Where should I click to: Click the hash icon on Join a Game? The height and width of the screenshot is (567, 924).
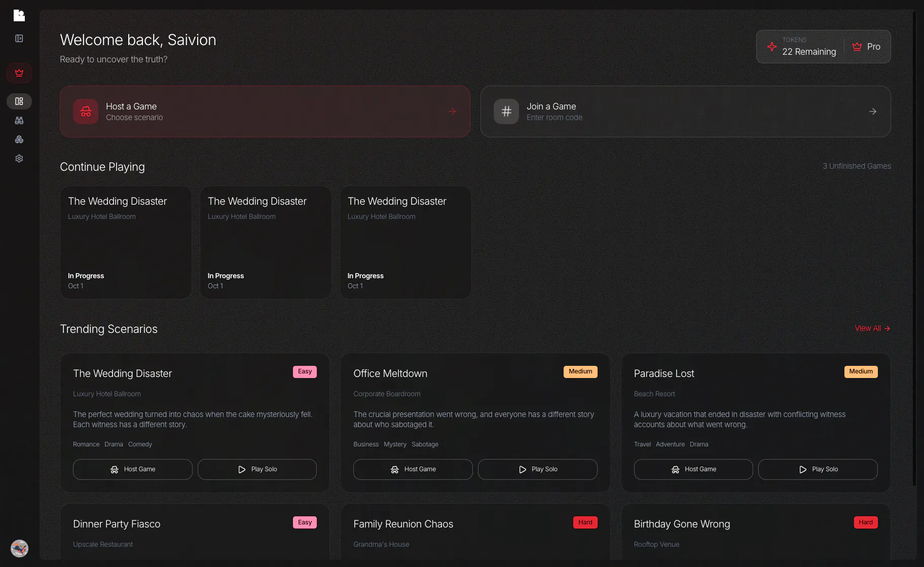point(506,111)
